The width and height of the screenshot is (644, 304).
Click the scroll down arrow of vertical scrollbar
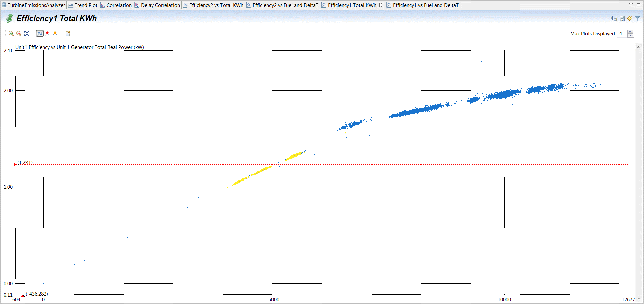tap(638, 299)
